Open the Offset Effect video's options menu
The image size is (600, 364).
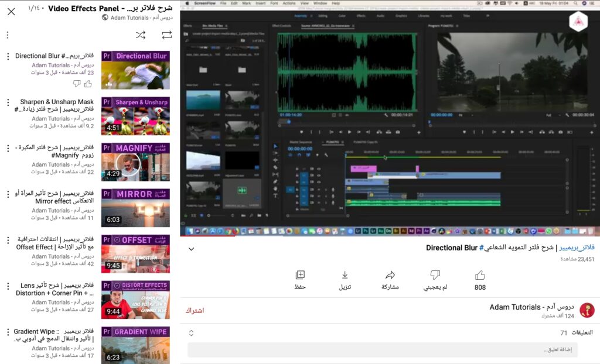7,240
